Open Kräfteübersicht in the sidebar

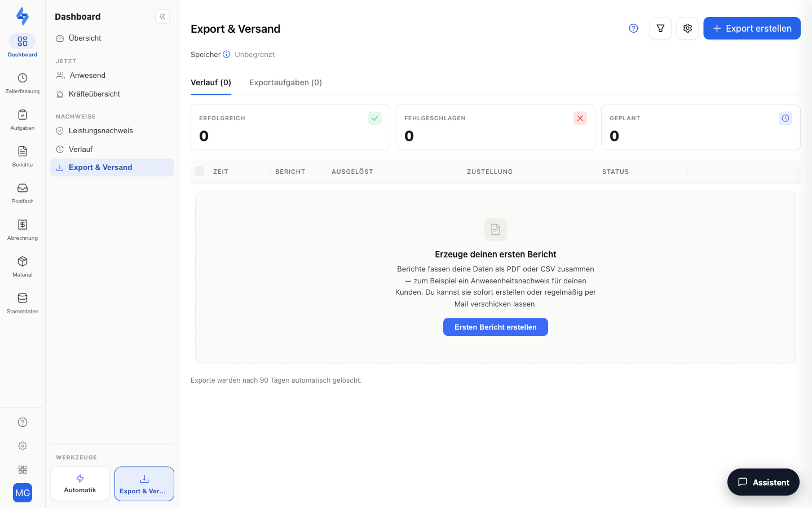pyautogui.click(x=112, y=94)
